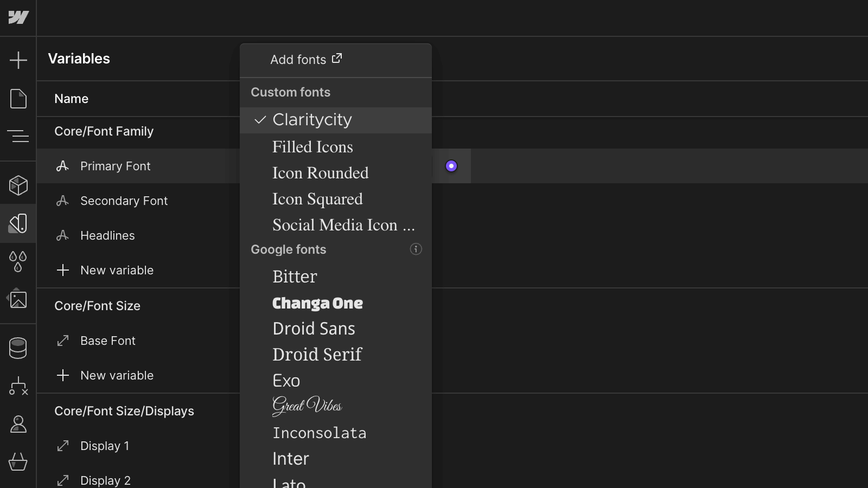Open the Users panel

[x=18, y=425]
